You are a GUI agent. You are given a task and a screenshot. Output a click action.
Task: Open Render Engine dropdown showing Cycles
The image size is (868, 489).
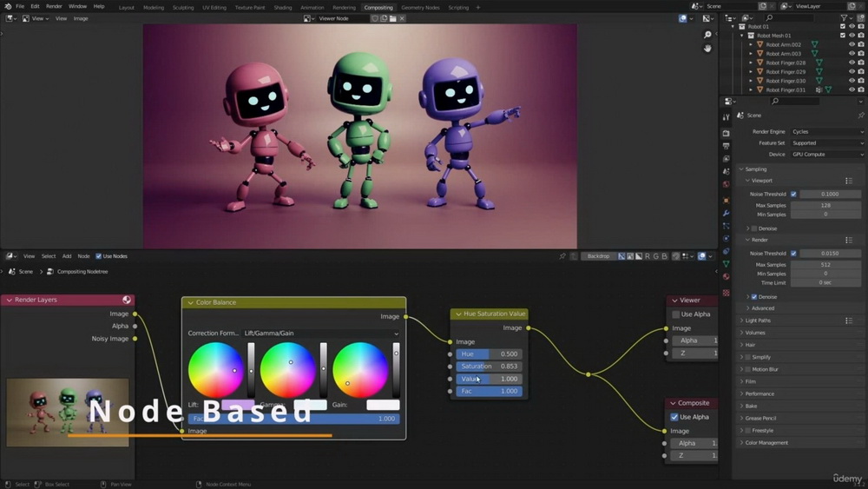point(827,132)
